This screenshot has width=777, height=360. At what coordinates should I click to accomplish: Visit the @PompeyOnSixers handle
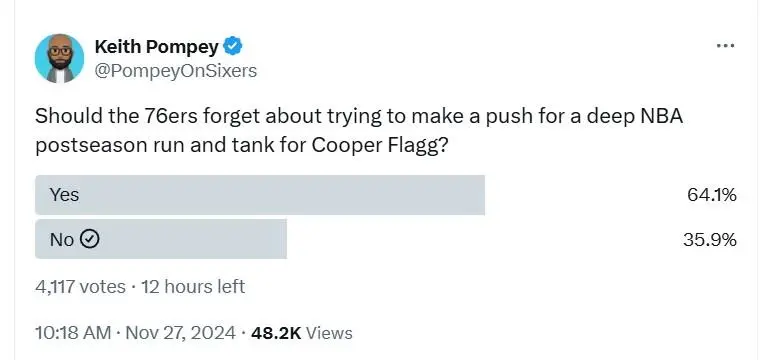coord(176,71)
